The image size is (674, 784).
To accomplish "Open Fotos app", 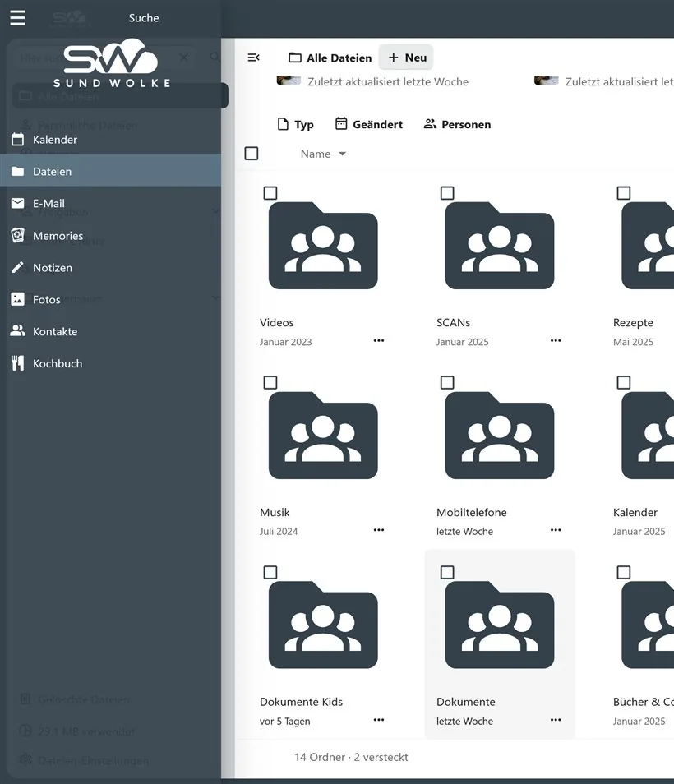I will click(110, 299).
